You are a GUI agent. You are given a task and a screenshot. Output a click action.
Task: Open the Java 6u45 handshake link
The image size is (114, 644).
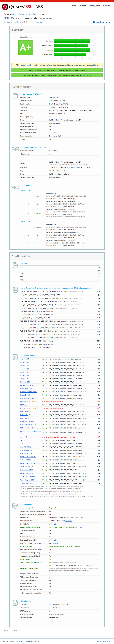tap(24, 437)
